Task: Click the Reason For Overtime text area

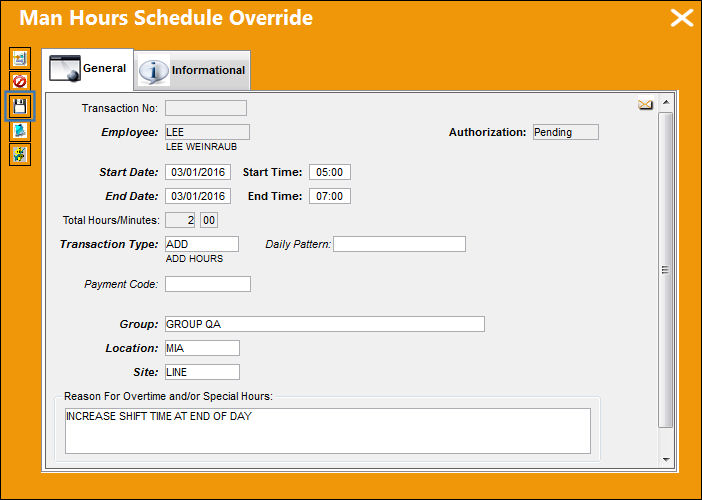Action: 328,431
